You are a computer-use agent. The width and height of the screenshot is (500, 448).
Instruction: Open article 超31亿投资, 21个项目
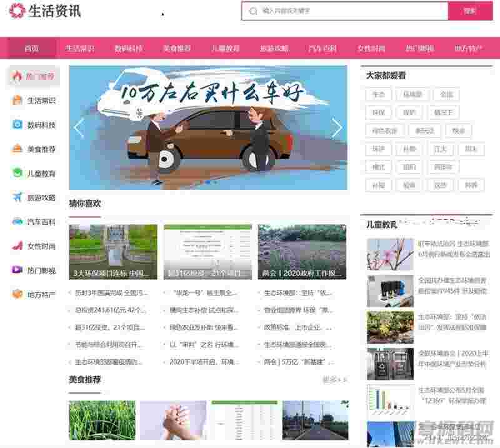pyautogui.click(x=110, y=327)
